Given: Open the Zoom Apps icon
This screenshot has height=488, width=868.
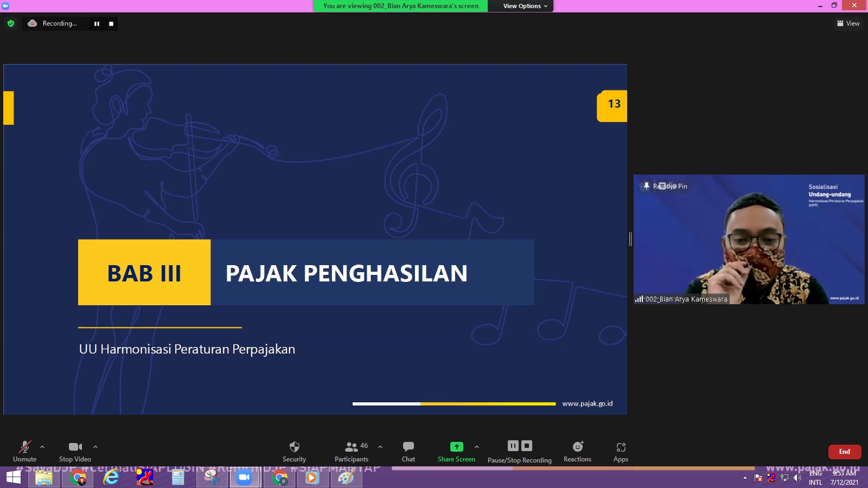Looking at the screenshot, I should [x=621, y=447].
